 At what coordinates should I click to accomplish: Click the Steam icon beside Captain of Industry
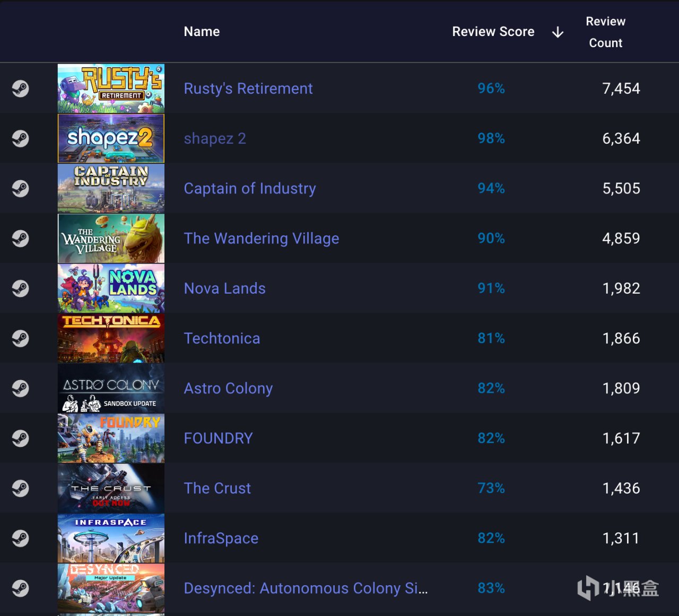(20, 189)
